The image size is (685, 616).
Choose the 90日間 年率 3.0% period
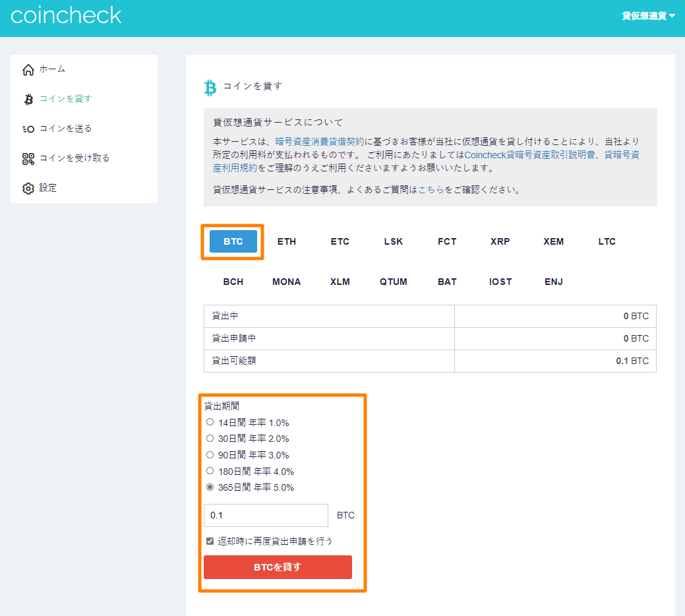pos(210,454)
